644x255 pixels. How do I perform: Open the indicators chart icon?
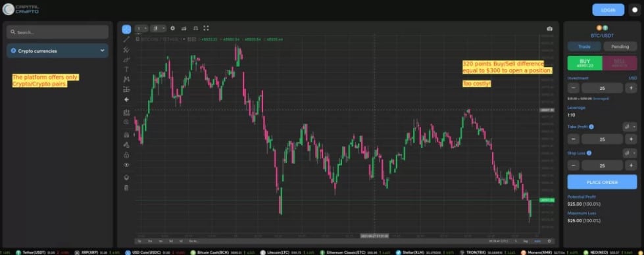pos(184,28)
